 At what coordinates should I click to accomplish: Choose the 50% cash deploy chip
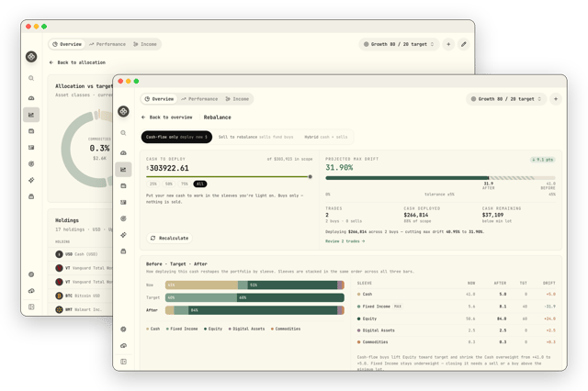click(x=169, y=184)
